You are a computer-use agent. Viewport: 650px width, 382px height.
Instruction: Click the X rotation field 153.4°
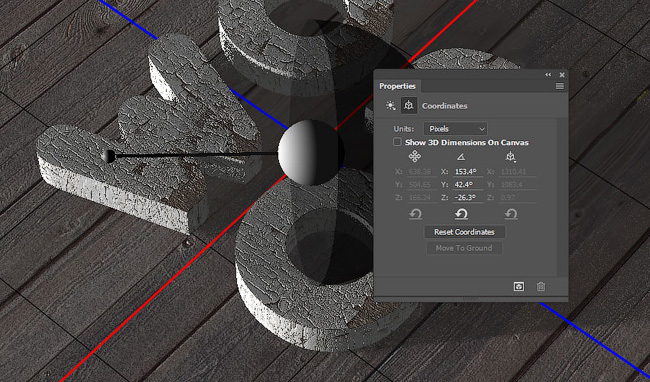(468, 172)
